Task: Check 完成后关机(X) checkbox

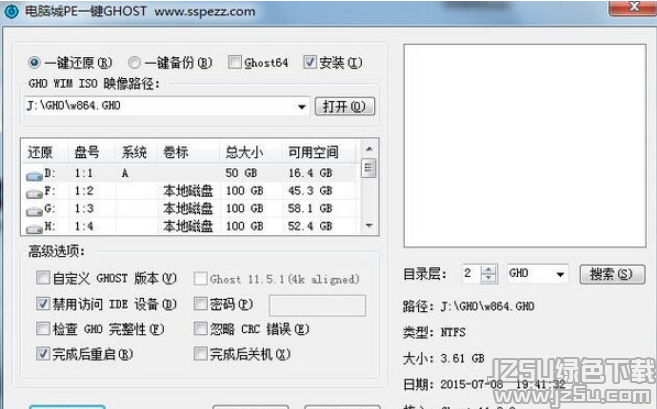Action: tap(201, 354)
